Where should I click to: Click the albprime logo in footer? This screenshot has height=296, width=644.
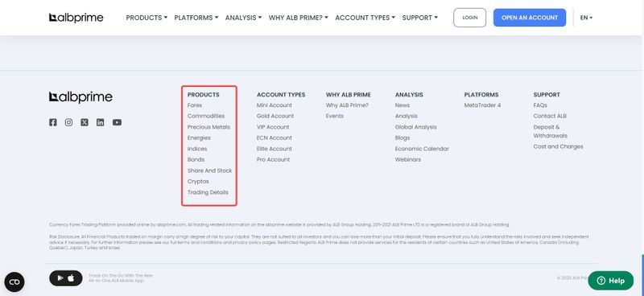(81, 97)
